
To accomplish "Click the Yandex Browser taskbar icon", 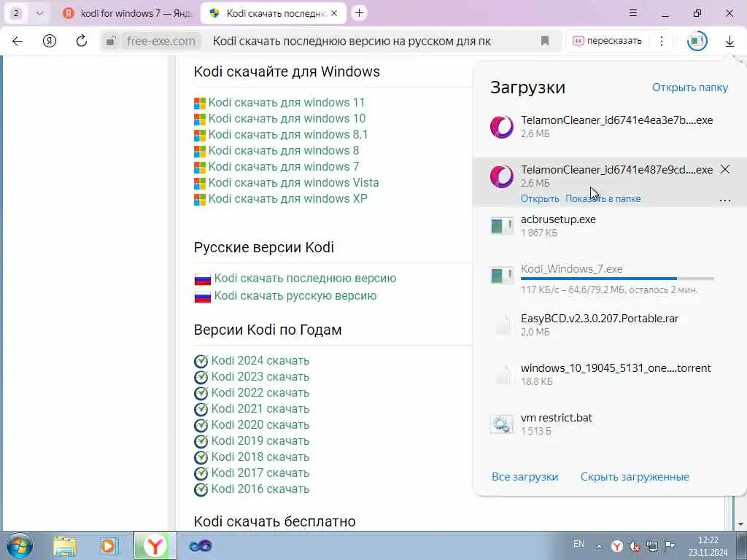I will coord(155,545).
